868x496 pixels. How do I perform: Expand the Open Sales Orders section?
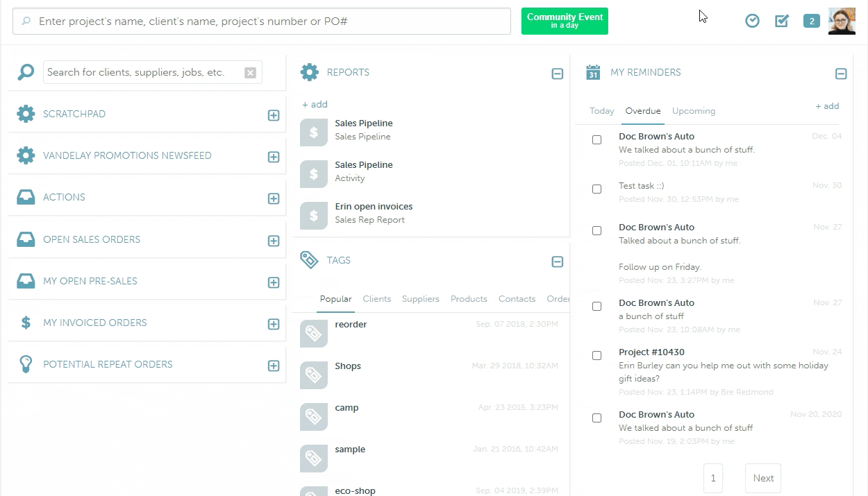coord(273,239)
